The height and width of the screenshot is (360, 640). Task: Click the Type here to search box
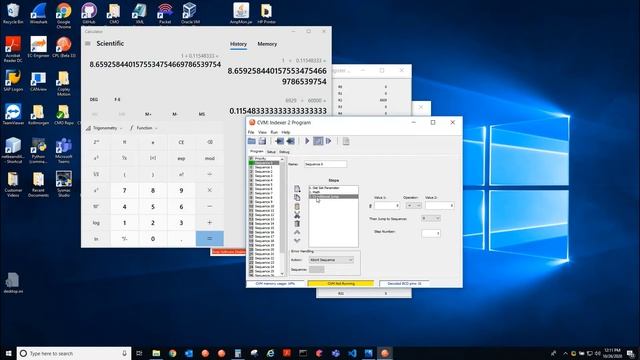[74, 353]
